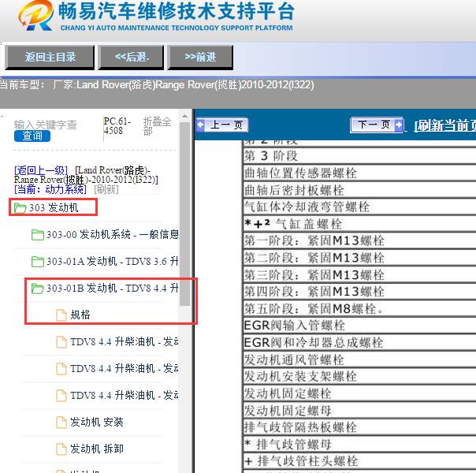Open the 规格 specification page

click(80, 315)
